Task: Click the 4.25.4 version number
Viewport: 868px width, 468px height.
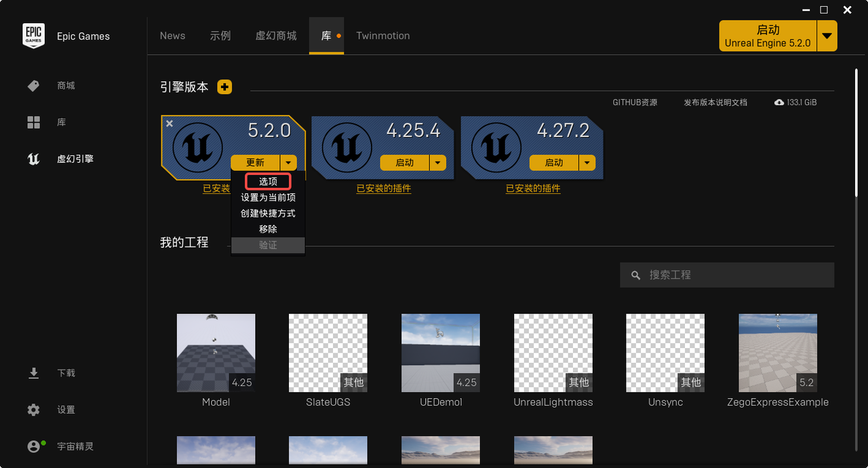Action: (414, 130)
